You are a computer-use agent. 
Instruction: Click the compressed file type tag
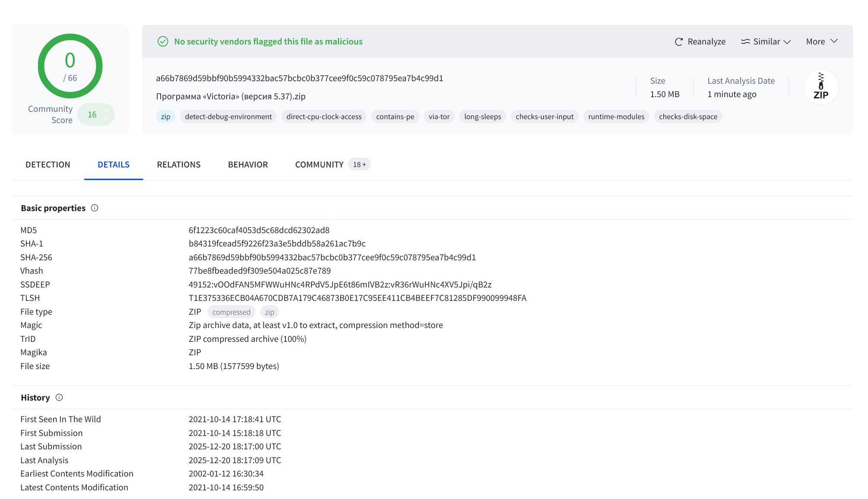(x=231, y=312)
